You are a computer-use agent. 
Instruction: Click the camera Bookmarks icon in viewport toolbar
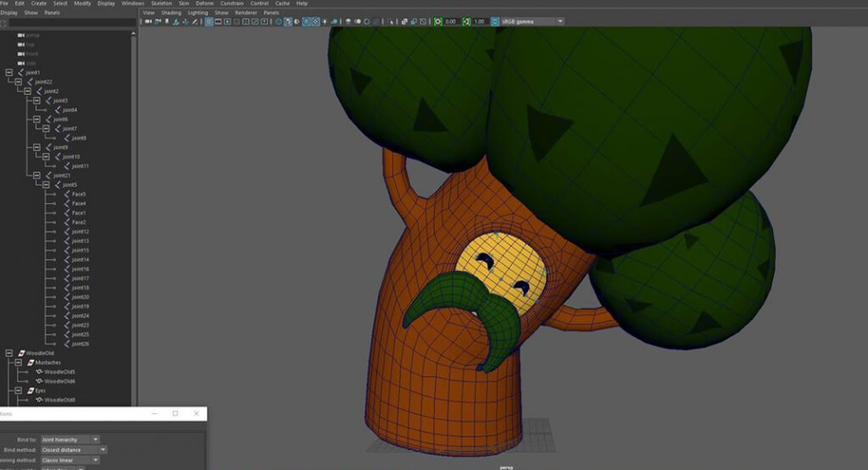167,21
